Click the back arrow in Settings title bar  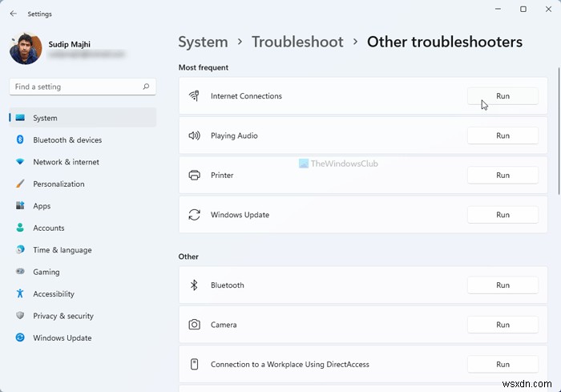pyautogui.click(x=13, y=13)
